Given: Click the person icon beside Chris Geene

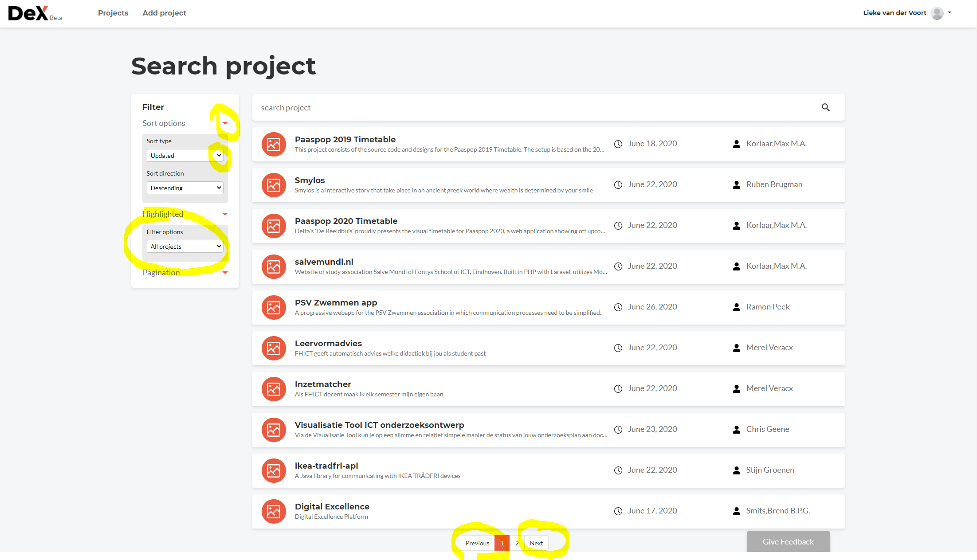Looking at the screenshot, I should 736,429.
